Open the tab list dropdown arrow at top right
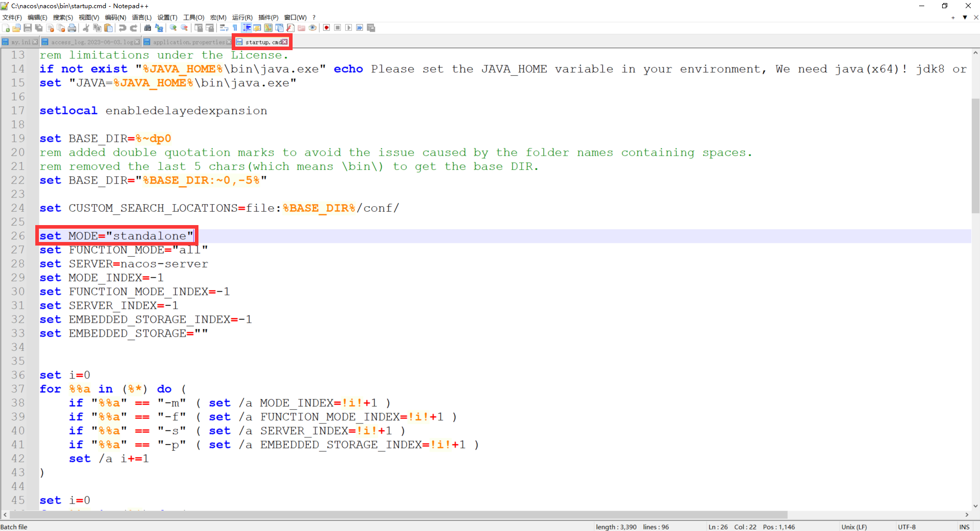This screenshot has height=531, width=980. tap(965, 17)
